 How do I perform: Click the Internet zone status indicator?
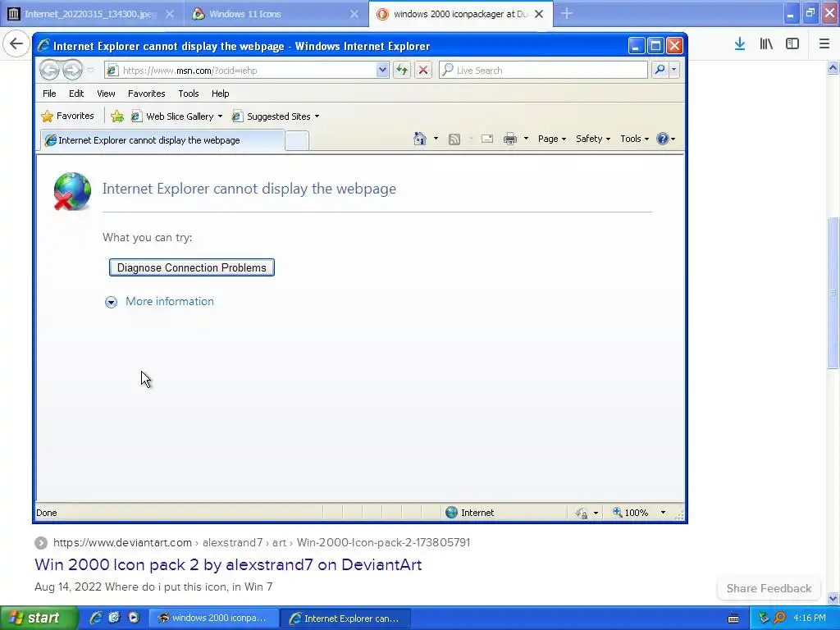click(470, 513)
